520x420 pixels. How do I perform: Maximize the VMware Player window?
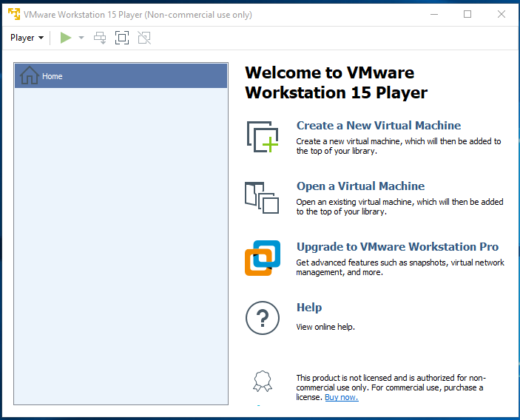click(467, 14)
